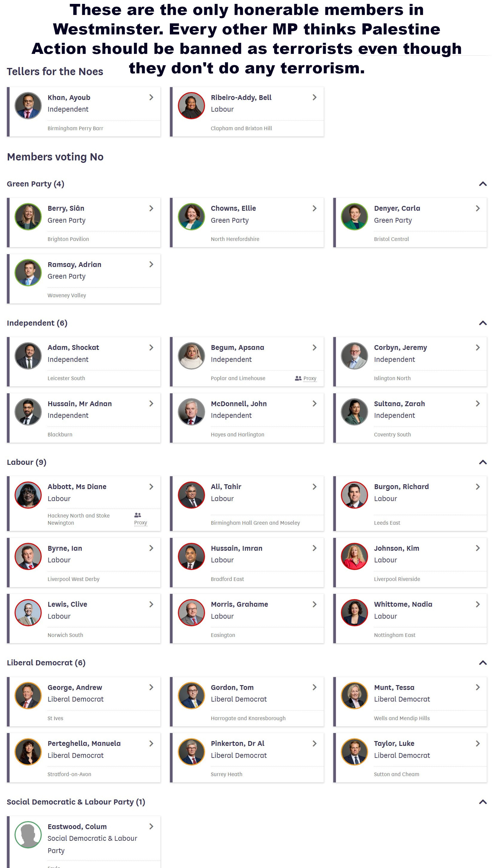This screenshot has height=868, width=492.
Task: Click the arrow on Ayoub Khan's card
Action: coord(151,97)
